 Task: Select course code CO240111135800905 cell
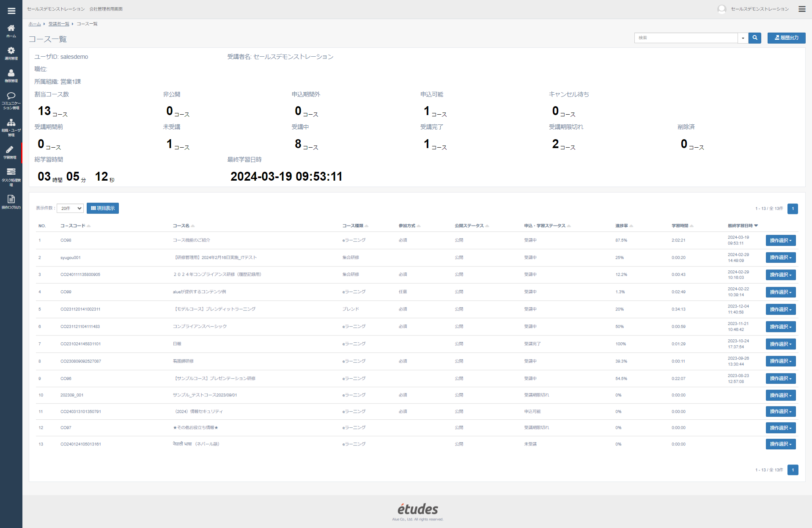[80, 275]
